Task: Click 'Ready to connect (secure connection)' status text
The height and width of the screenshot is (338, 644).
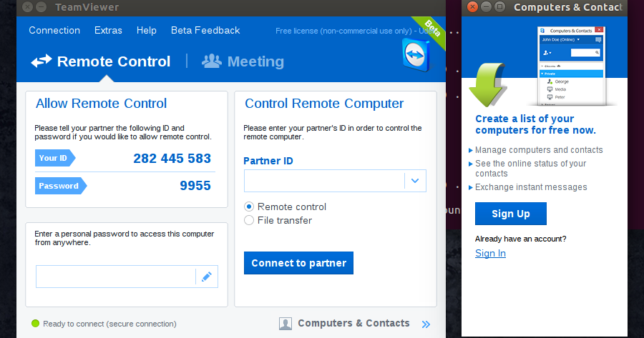Action: [x=109, y=324]
